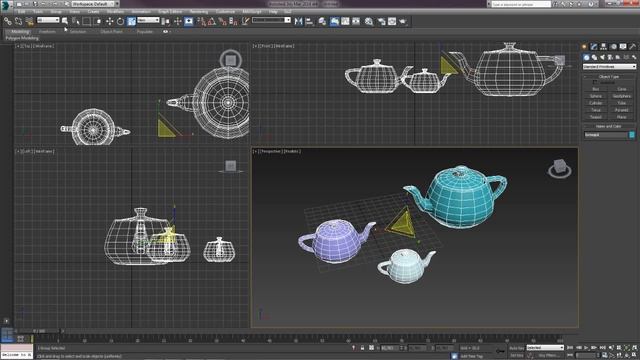Open the Named Selection Sets dropdown
The image size is (640, 360).
(x=271, y=20)
